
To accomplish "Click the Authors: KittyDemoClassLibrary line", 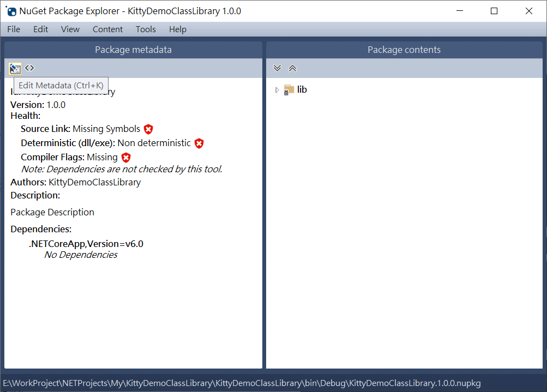I will click(76, 183).
